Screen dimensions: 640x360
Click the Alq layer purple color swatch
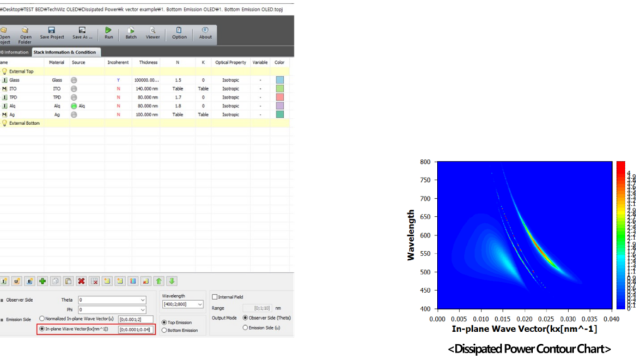280,106
